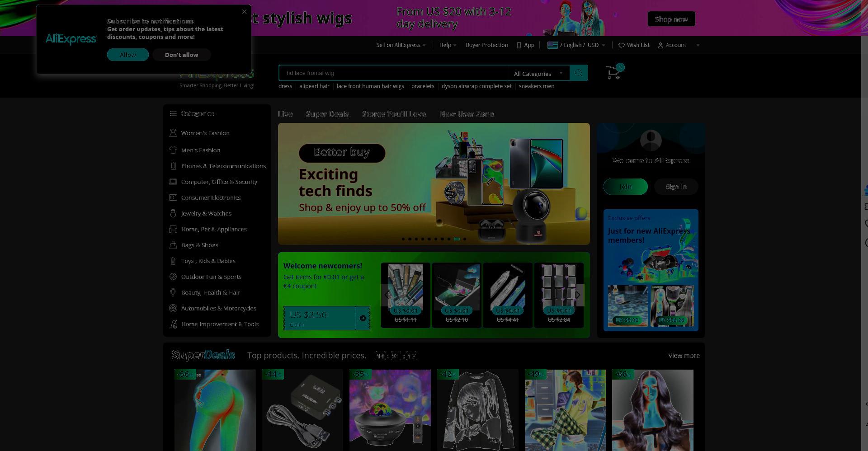Click the Women's Fashion dress icon
Screen dimensions: 868x451
(173, 133)
